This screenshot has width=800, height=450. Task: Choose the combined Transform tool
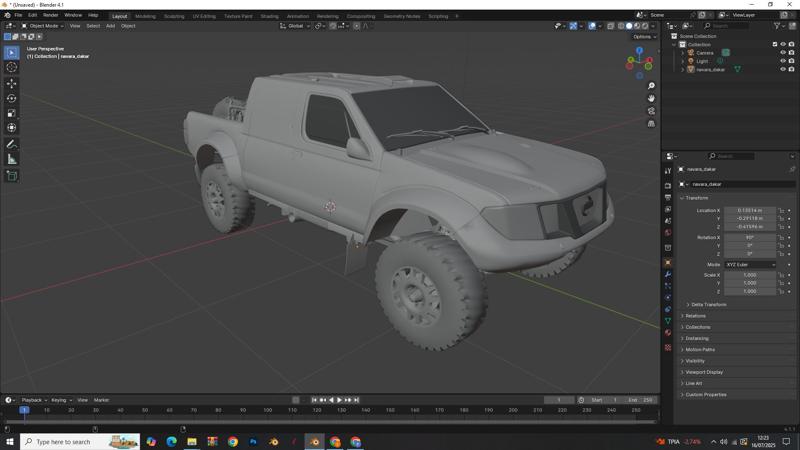pos(12,128)
